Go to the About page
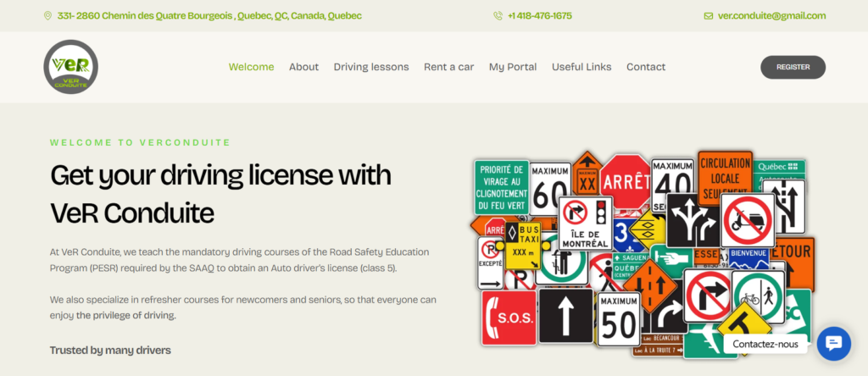868x376 pixels. (x=304, y=67)
